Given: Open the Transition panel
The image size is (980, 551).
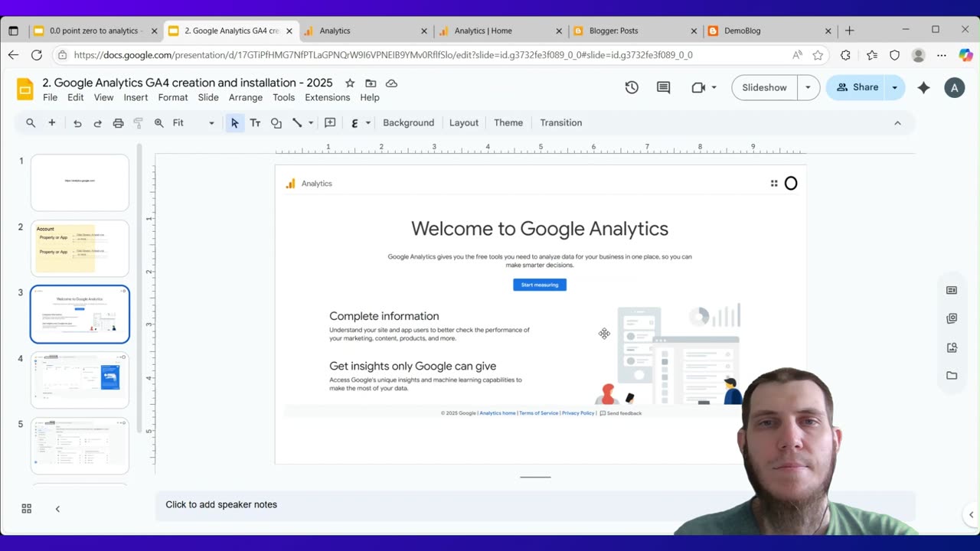Looking at the screenshot, I should [560, 122].
